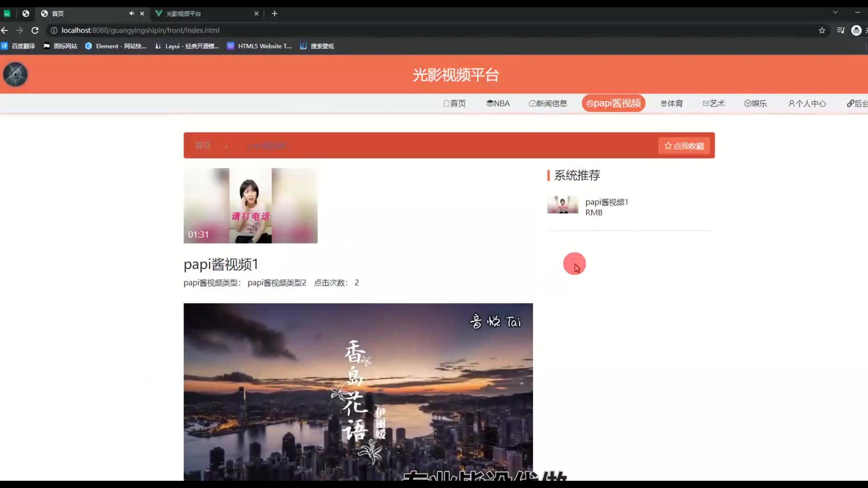Open the browser profile avatar icon
868x488 pixels.
pyautogui.click(x=856, y=30)
